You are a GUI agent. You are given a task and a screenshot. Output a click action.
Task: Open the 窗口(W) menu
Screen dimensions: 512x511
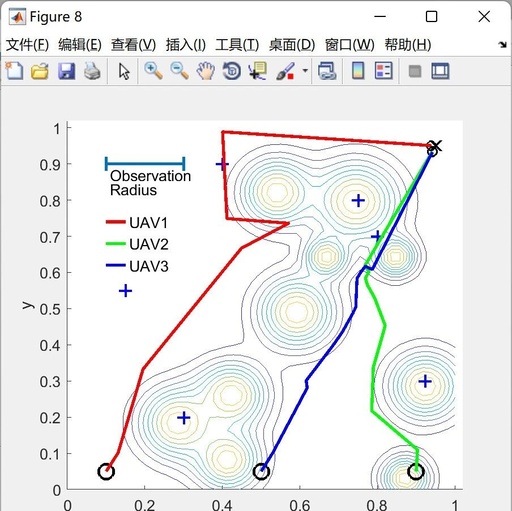coord(350,45)
